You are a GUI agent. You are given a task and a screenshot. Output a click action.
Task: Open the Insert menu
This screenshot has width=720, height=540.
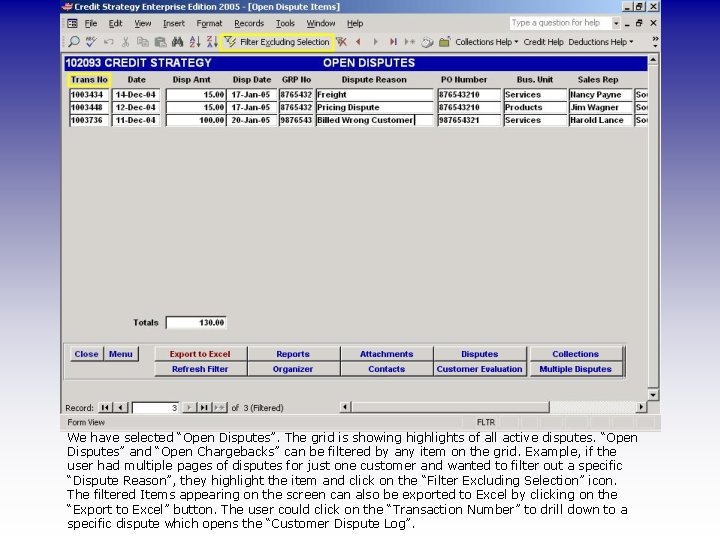point(174,23)
